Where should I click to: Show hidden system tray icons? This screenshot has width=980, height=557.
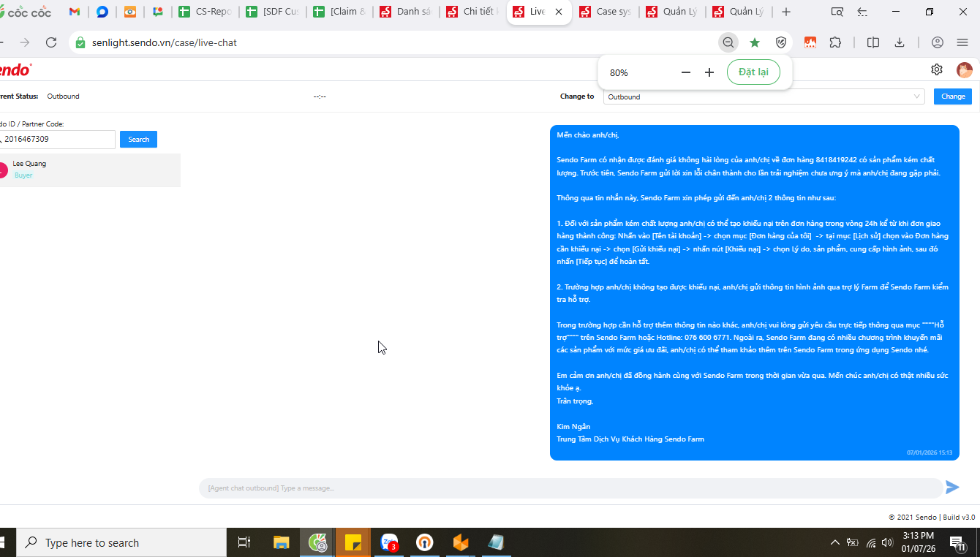pyautogui.click(x=834, y=542)
